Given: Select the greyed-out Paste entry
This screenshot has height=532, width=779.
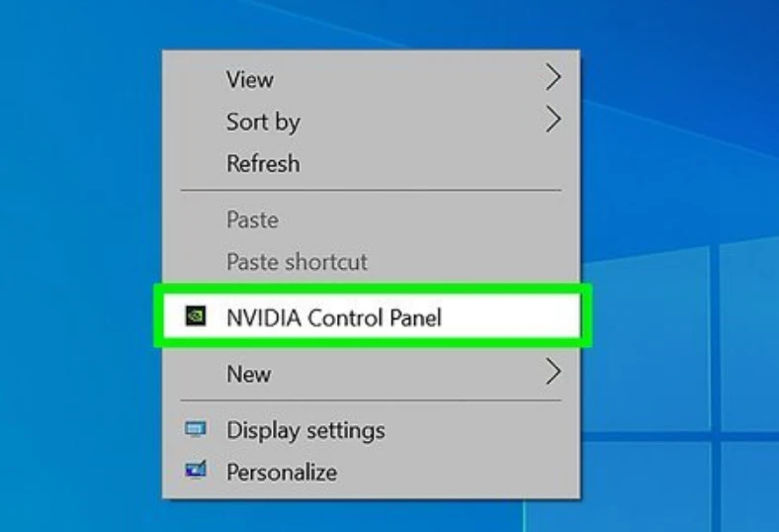Looking at the screenshot, I should 371,220.
